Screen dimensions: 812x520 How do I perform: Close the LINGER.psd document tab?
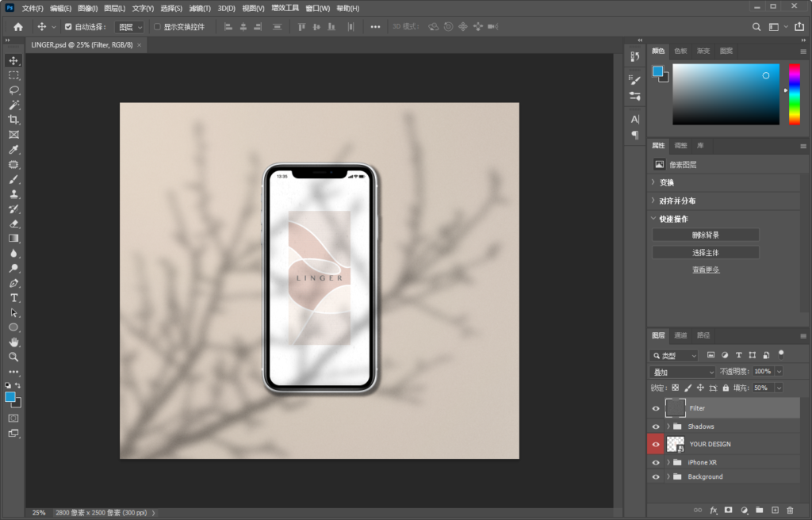pyautogui.click(x=139, y=45)
